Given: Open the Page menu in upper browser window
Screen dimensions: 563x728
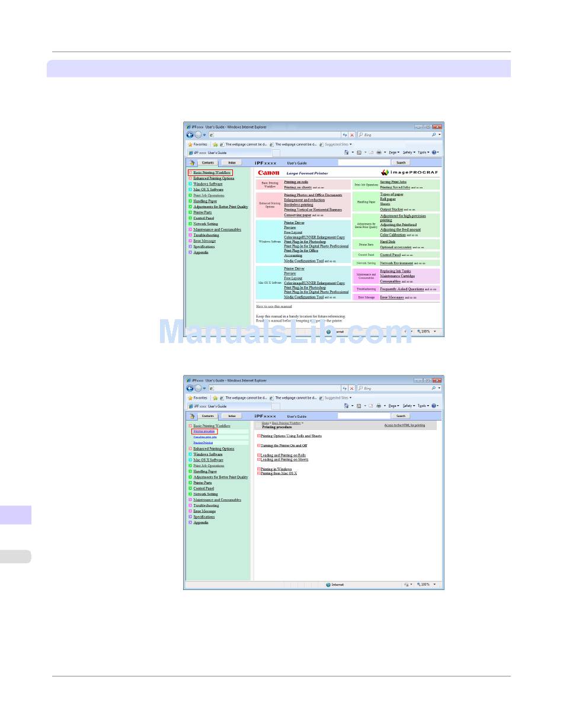Looking at the screenshot, I should pos(394,152).
